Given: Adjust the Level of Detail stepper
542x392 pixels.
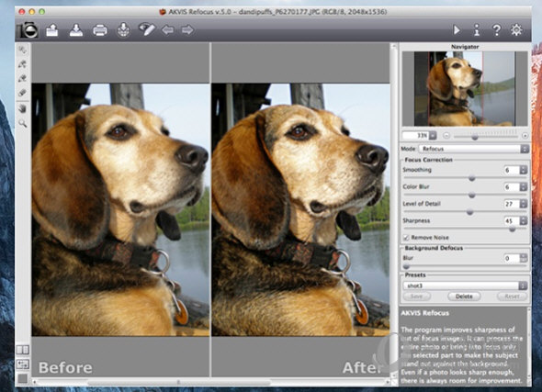Looking at the screenshot, I should [x=524, y=204].
